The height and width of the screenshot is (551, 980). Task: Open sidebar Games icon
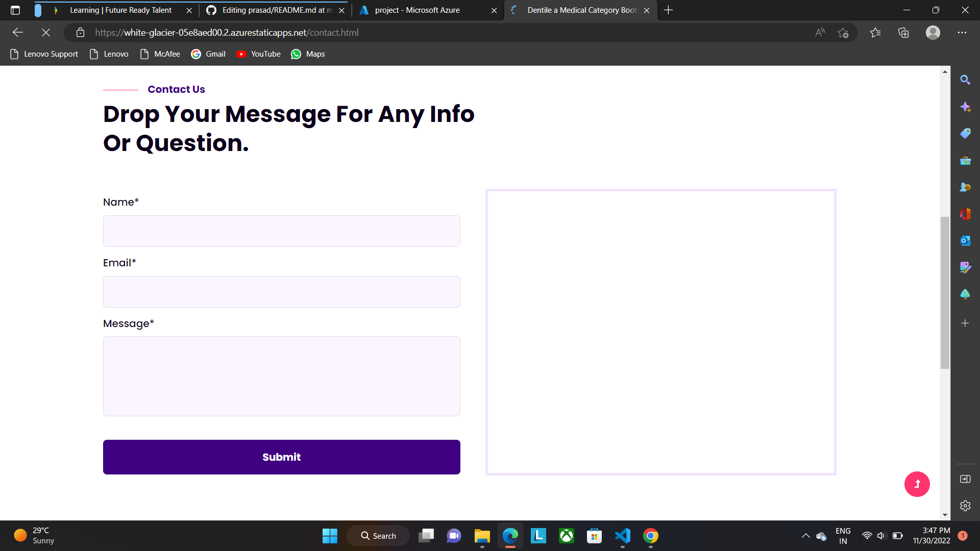coord(965,187)
